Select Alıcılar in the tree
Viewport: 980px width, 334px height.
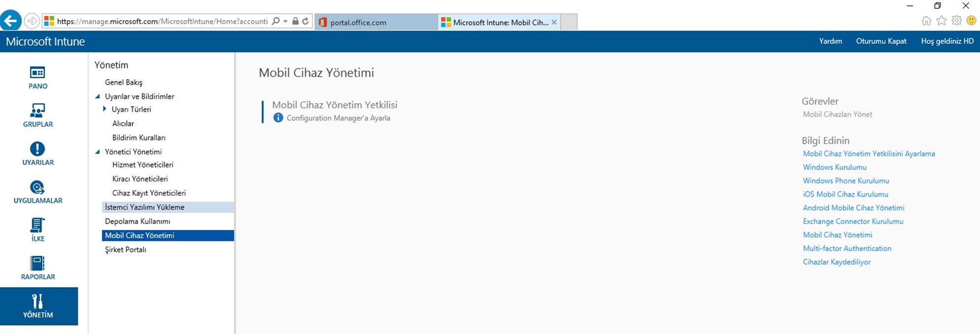point(123,123)
